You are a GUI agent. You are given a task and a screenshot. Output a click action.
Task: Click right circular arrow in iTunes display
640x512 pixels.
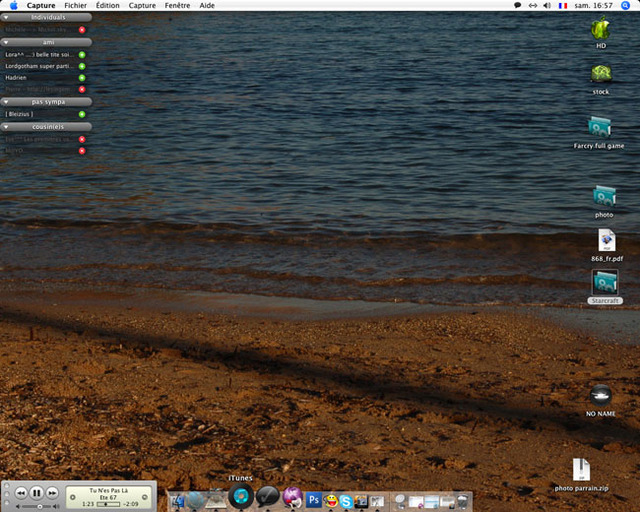(x=144, y=497)
